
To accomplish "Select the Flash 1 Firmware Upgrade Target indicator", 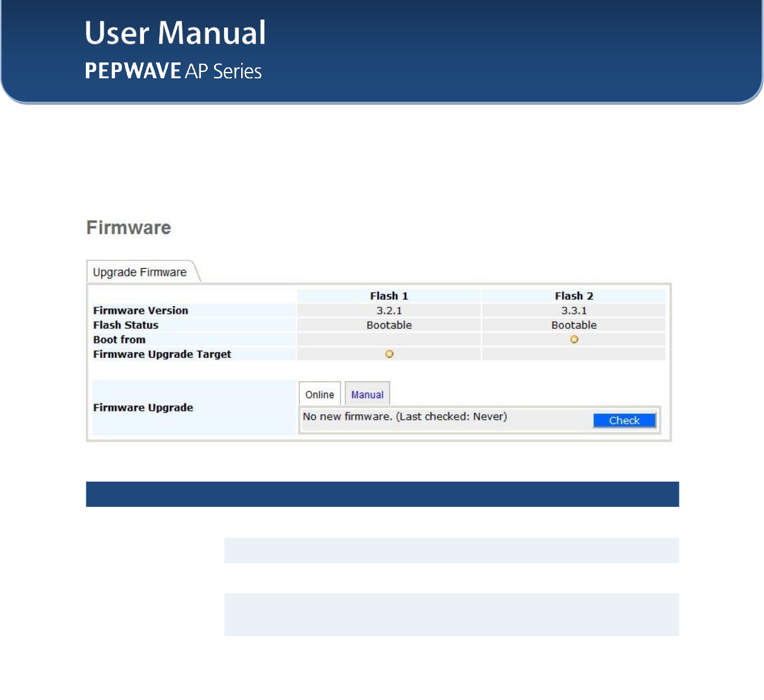I will [389, 354].
